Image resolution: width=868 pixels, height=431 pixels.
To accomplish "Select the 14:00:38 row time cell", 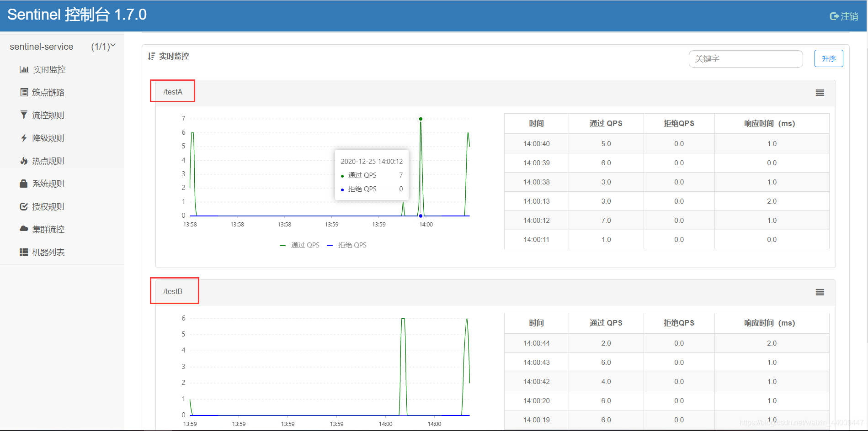I will pyautogui.click(x=537, y=182).
